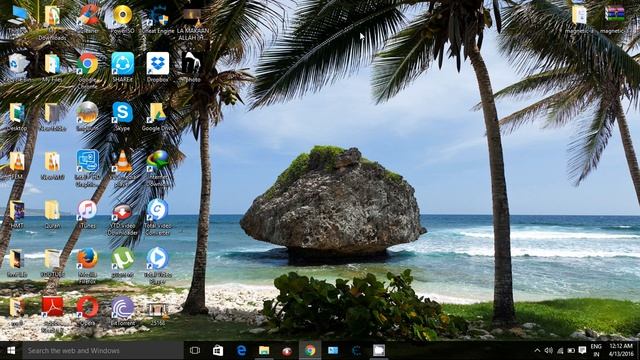
Task: Open Task View on the taskbar
Action: coord(195,350)
